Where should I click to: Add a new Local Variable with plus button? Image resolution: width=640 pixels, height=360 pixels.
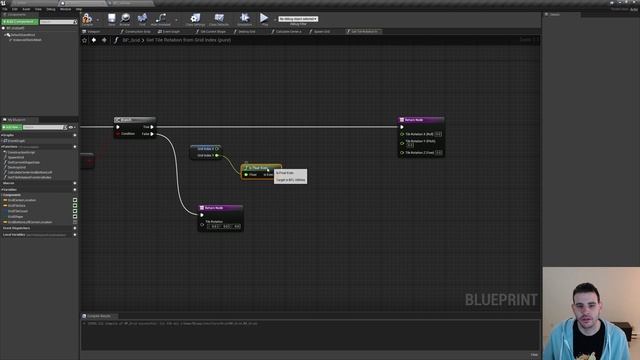click(x=75, y=235)
